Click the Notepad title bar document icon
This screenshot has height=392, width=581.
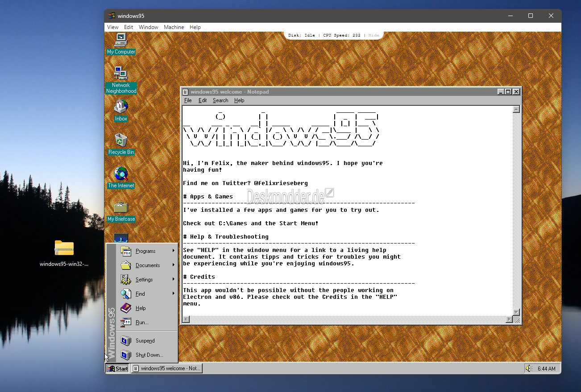coord(186,92)
